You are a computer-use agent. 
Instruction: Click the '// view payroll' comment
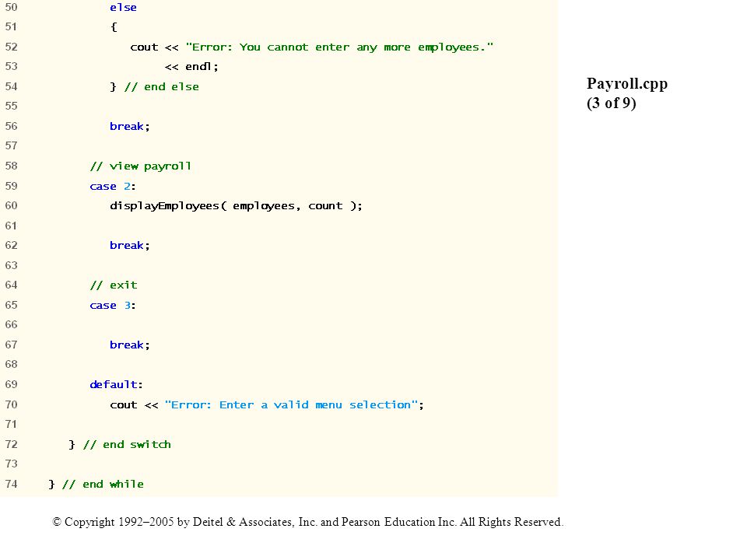pos(141,166)
